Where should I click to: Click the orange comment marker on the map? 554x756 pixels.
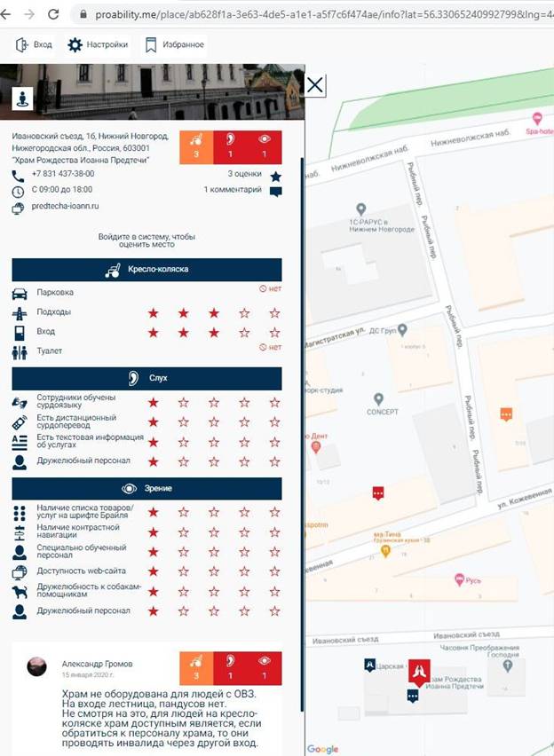coord(506,414)
